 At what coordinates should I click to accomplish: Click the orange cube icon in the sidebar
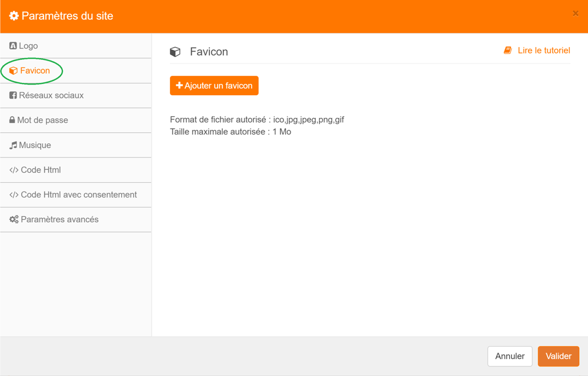click(x=14, y=70)
